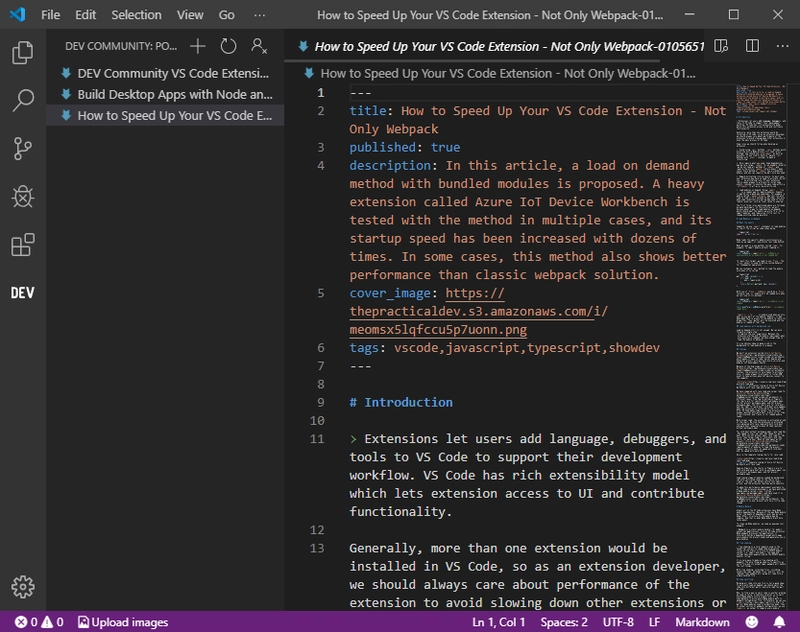Open the Go menu
Viewport: 800px width, 632px height.
[x=227, y=15]
